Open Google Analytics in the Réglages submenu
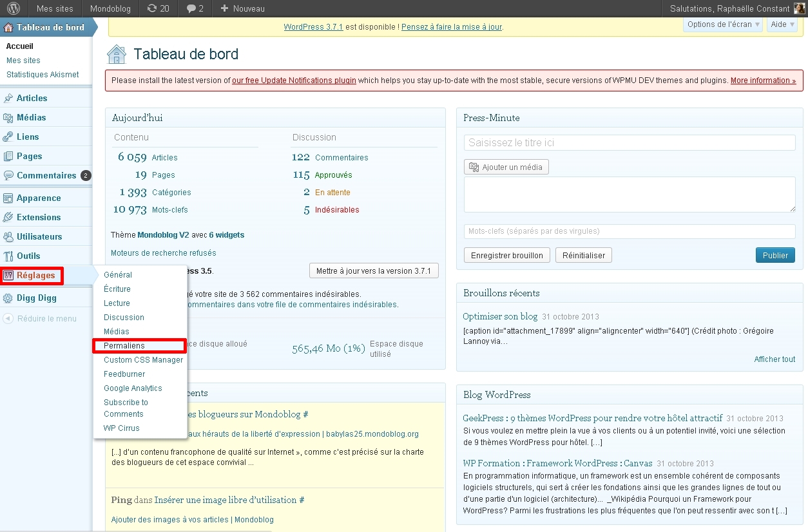Viewport: 808px width, 532px height. click(x=133, y=388)
